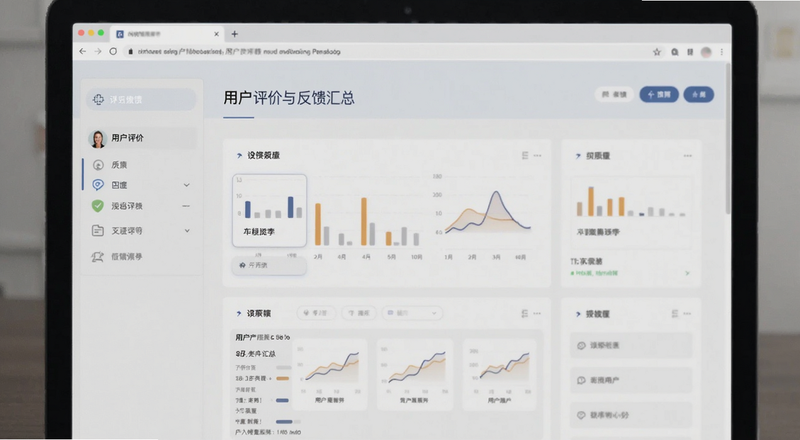This screenshot has width=800, height=440.
Task: Open the browser three-dot menu
Action: pos(721,52)
